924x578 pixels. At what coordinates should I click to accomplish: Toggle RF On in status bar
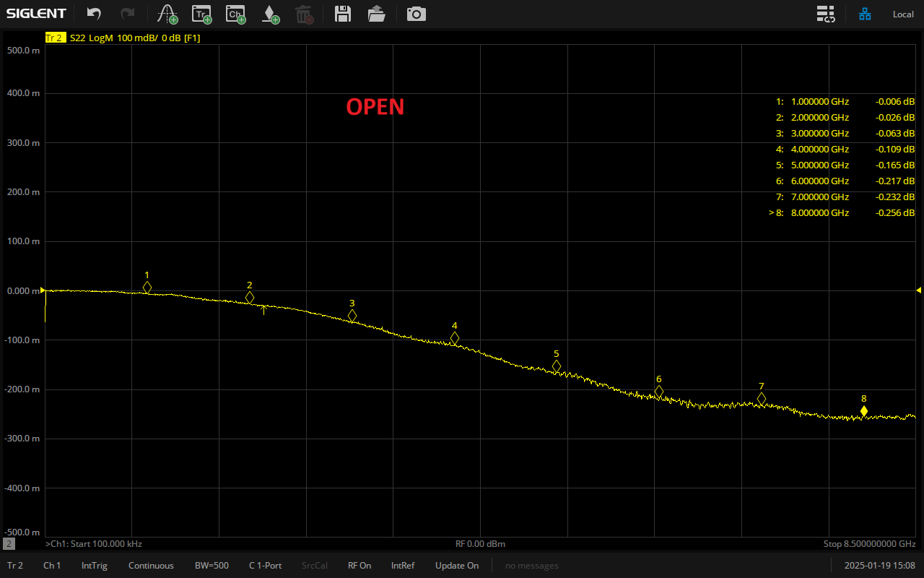(359, 566)
